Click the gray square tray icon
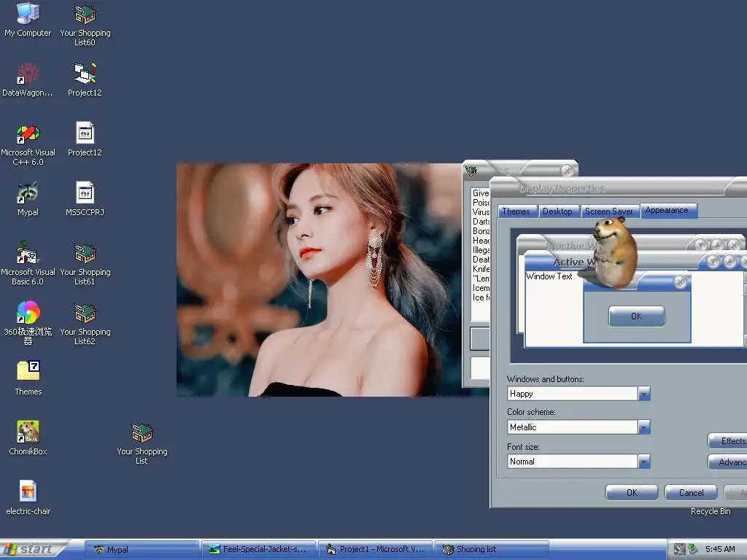 [679, 549]
